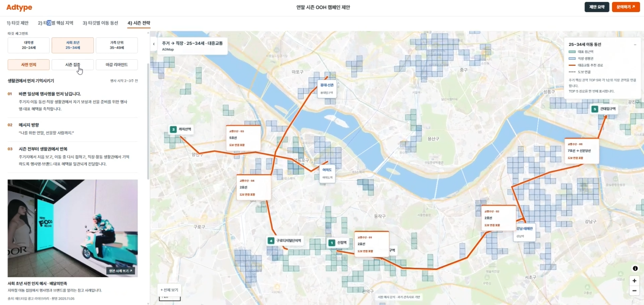The width and height of the screenshot is (644, 305).
Task: Click the 주거 → 직장 map title card
Action: coord(193,45)
